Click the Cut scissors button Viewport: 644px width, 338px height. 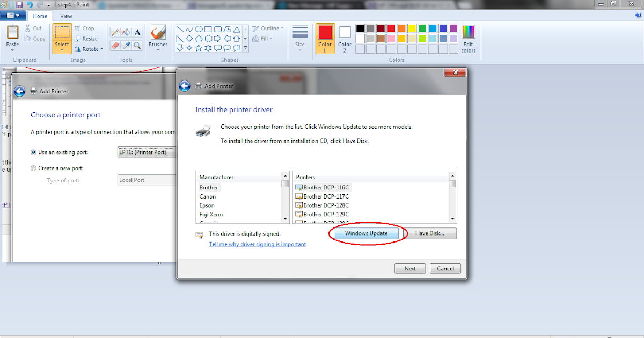click(x=32, y=28)
